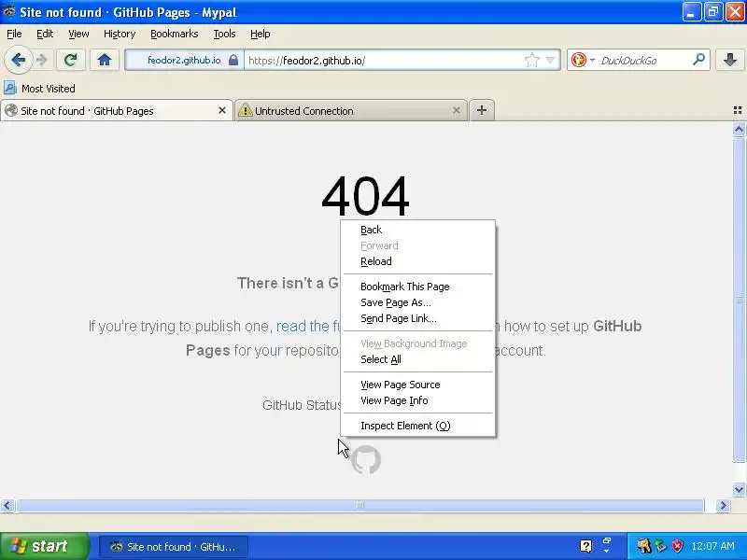Open the Edit menu
This screenshot has height=560, width=747.
point(45,34)
